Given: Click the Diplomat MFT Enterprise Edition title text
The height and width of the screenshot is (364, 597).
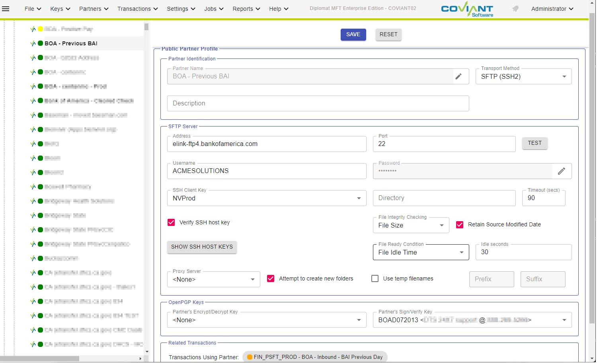Looking at the screenshot, I should [x=363, y=8].
